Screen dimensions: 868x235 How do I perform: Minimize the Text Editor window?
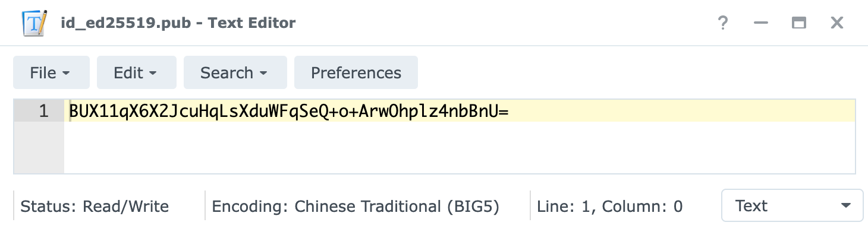coord(761,23)
